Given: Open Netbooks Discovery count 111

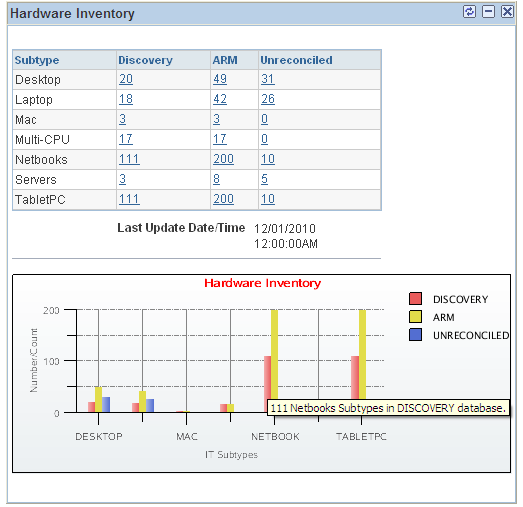Looking at the screenshot, I should point(129,159).
